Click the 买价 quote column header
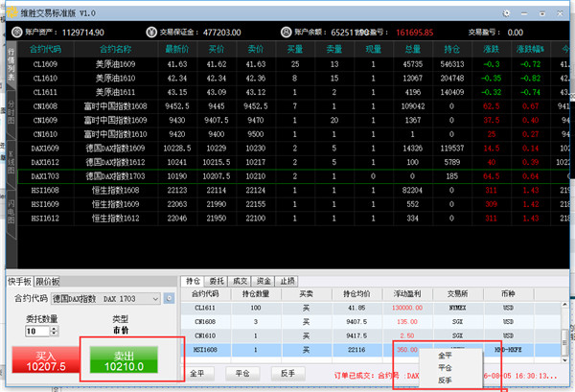The width and height of the screenshot is (575, 392). (217, 49)
